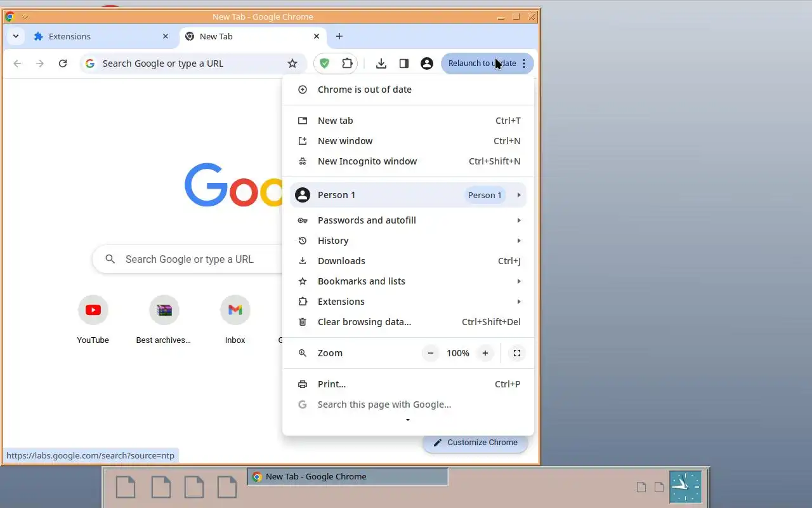Click the down arrow to show more menu items

[x=408, y=420]
